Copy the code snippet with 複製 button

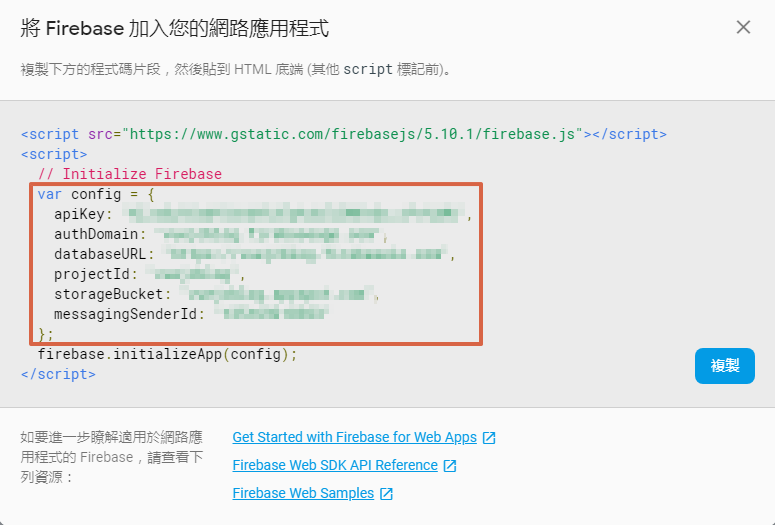tap(725, 366)
